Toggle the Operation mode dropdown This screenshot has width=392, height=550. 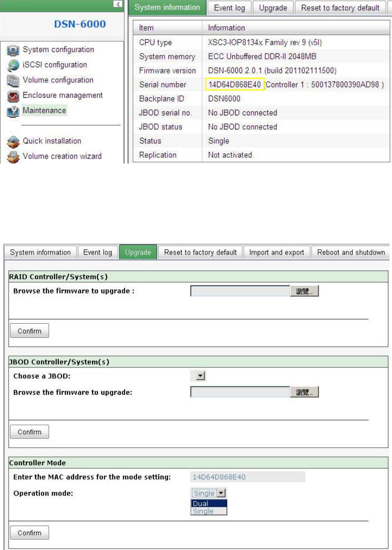click(221, 493)
